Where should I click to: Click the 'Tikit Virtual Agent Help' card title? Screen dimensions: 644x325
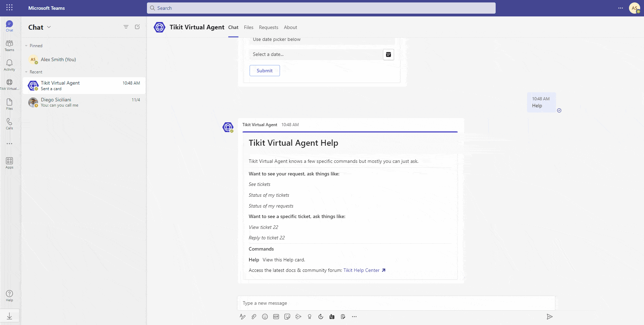click(x=293, y=143)
